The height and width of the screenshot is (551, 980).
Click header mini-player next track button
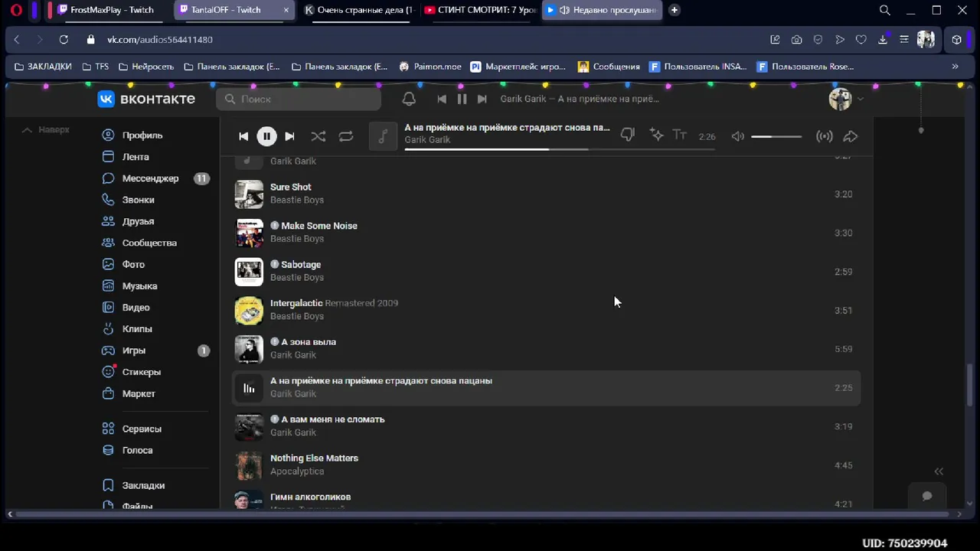pyautogui.click(x=482, y=99)
